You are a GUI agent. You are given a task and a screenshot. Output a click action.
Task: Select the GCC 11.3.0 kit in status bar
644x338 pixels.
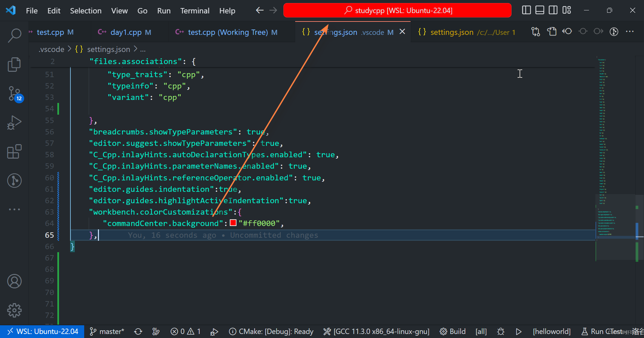click(x=376, y=332)
